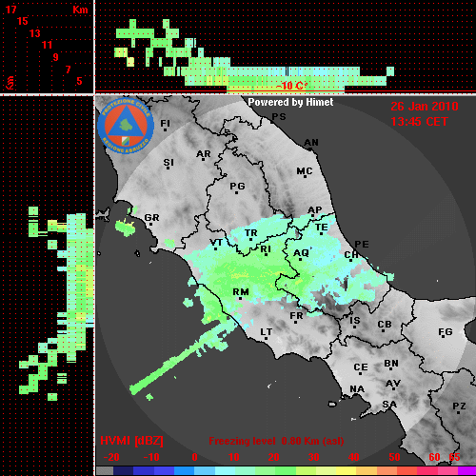The image size is (476, 476).
Task: Click the FI city label
Action: (x=165, y=123)
